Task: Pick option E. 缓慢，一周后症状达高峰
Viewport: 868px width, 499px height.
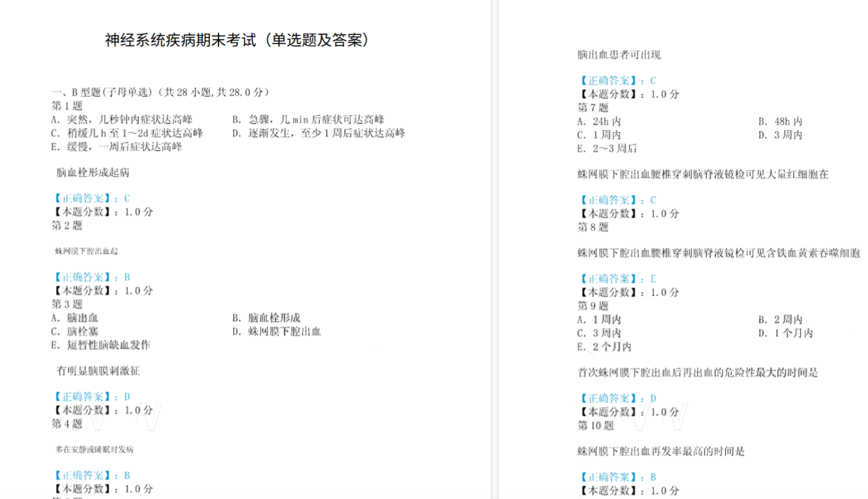Action: coord(116,147)
